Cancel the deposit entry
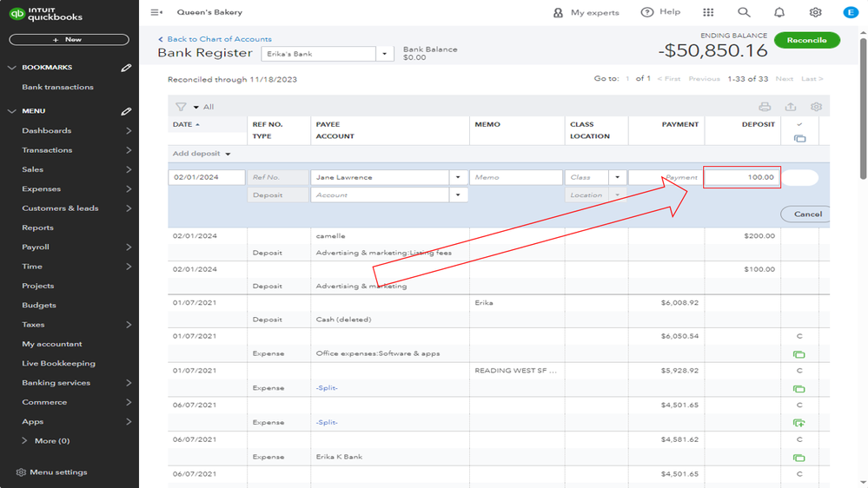 pyautogui.click(x=807, y=214)
